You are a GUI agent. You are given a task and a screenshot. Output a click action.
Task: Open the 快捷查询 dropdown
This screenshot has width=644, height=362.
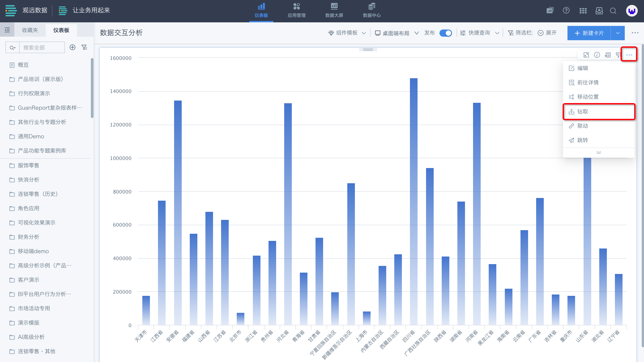pyautogui.click(x=480, y=33)
